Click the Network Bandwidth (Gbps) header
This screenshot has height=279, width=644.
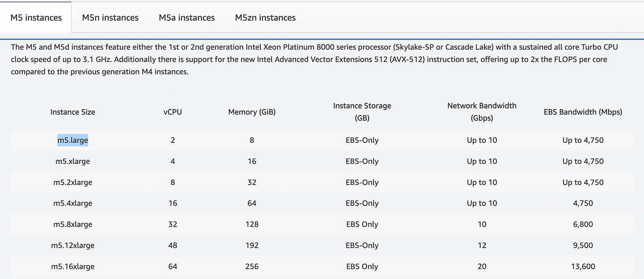[482, 112]
